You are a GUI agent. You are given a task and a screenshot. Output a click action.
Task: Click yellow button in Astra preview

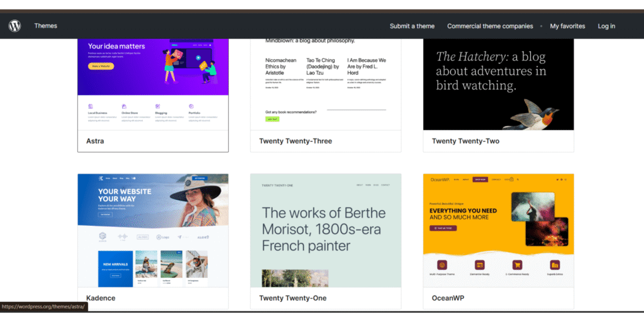101,66
